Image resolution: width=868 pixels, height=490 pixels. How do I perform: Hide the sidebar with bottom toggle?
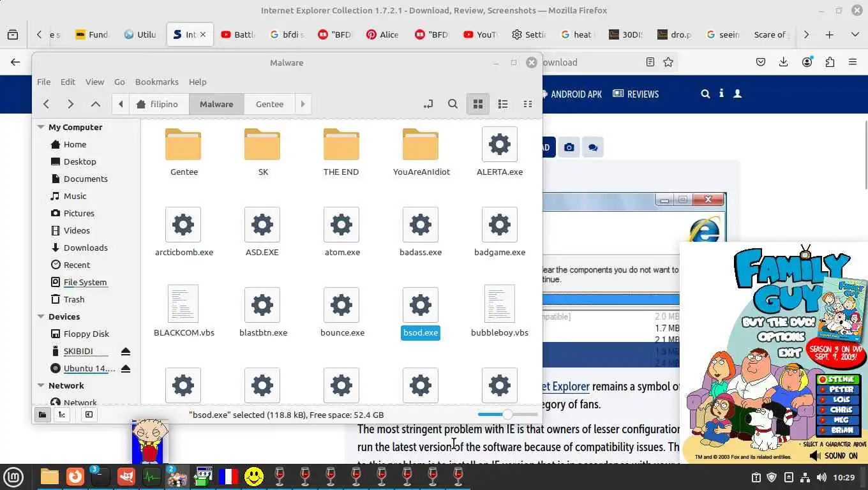(89, 415)
